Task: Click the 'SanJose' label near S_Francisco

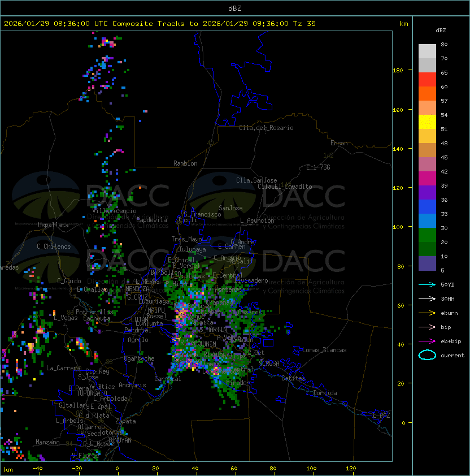Action: click(230, 208)
